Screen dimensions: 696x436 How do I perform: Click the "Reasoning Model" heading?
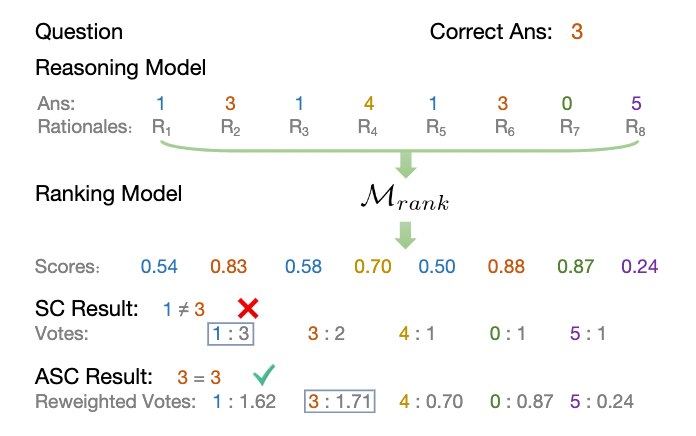tap(120, 68)
